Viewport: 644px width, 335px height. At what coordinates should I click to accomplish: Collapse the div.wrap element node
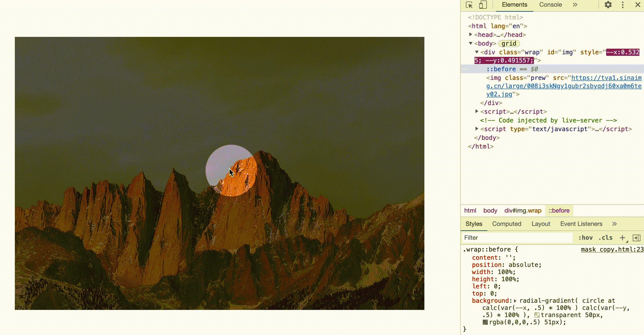477,52
